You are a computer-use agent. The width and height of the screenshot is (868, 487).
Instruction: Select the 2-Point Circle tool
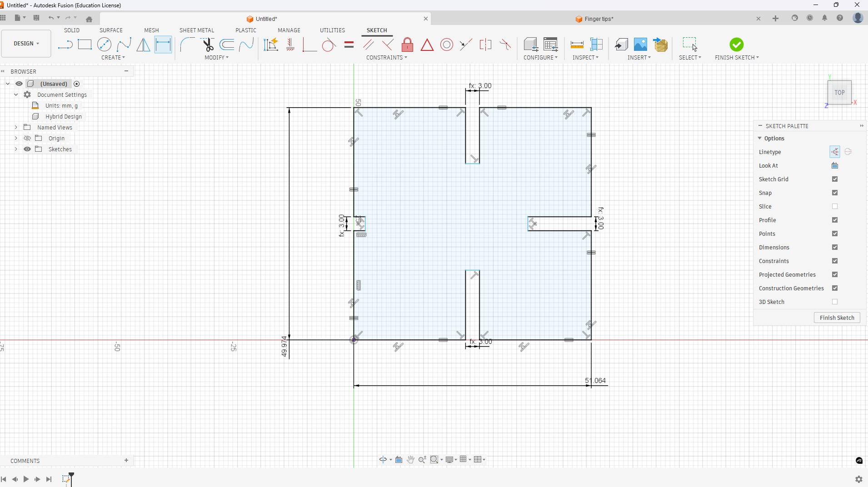point(105,45)
